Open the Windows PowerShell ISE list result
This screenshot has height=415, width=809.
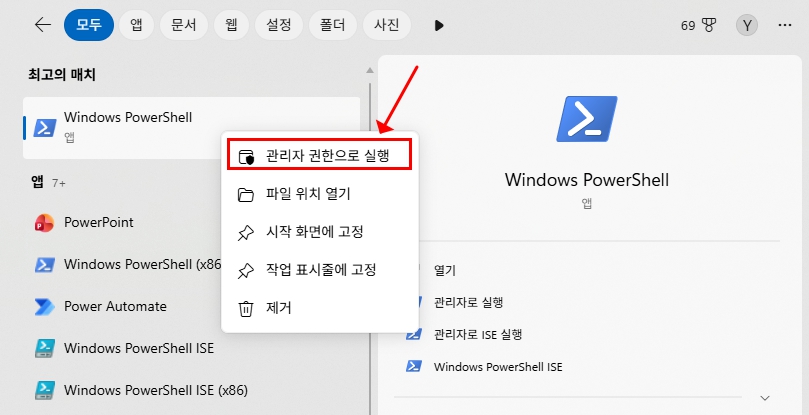[123, 348]
